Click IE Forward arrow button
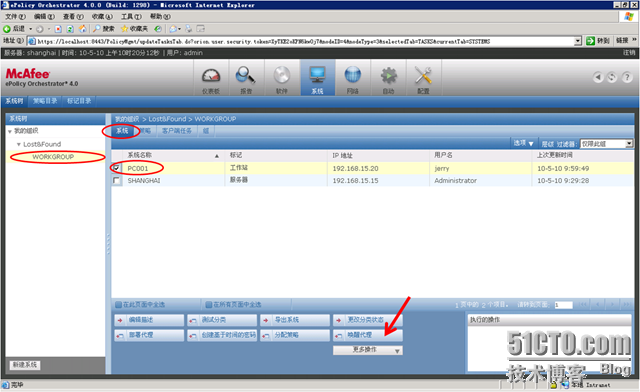 pos(40,29)
